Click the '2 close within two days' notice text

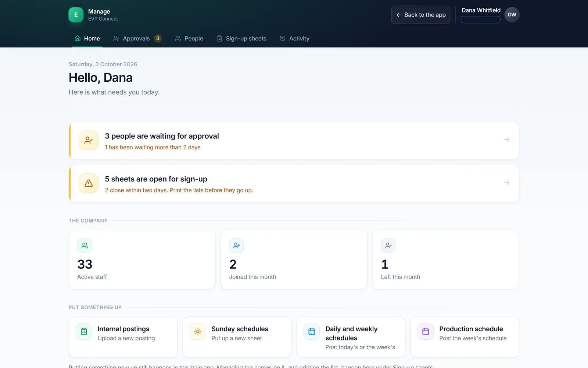[179, 190]
